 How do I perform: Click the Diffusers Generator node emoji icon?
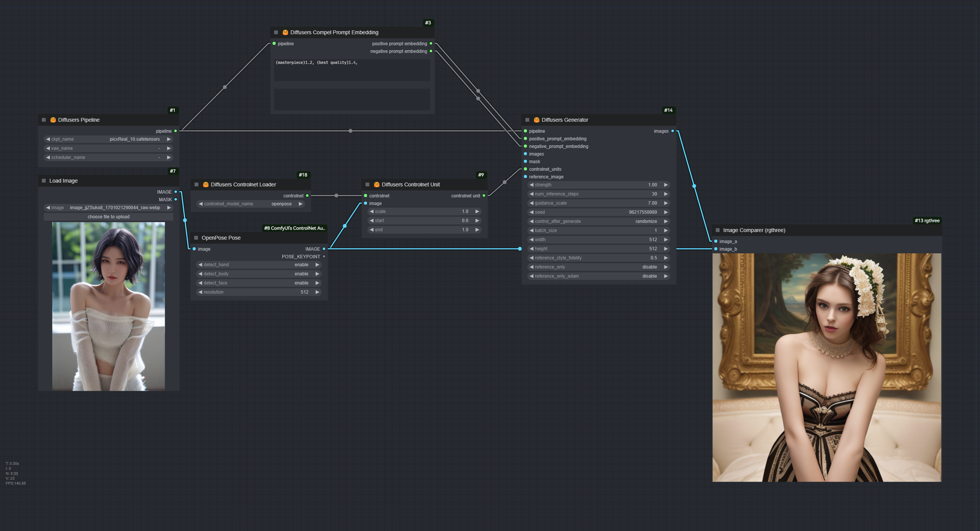[x=536, y=120]
